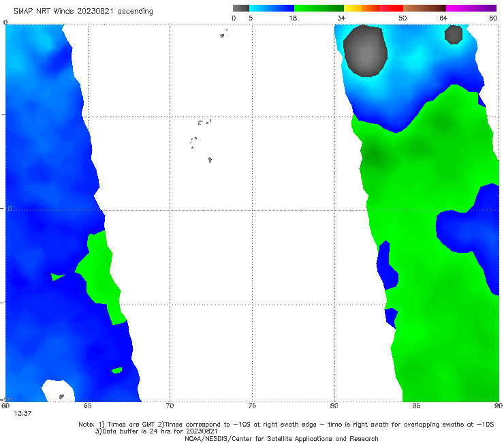
Task: Click the color bar label '64'
Action: click(443, 18)
